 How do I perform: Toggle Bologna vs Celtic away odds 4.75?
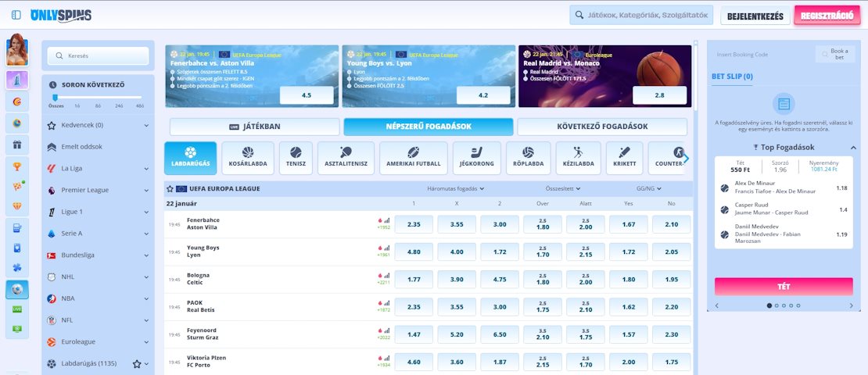click(500, 280)
